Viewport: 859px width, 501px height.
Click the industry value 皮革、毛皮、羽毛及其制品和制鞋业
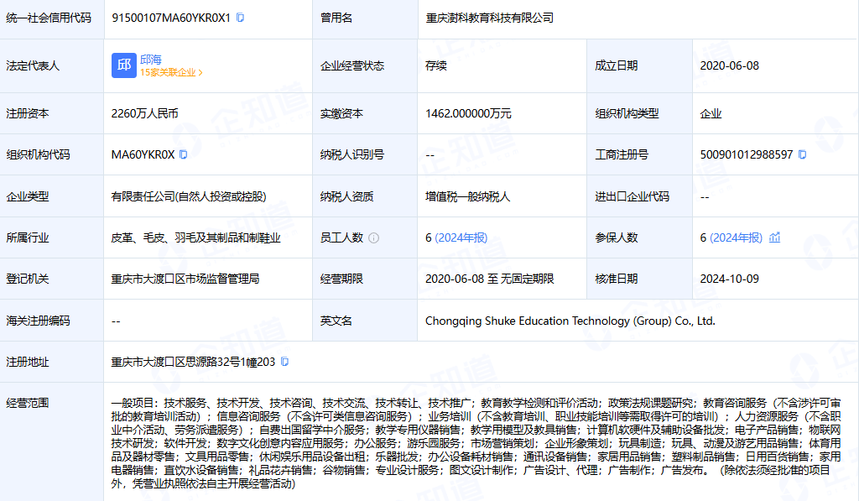click(196, 238)
